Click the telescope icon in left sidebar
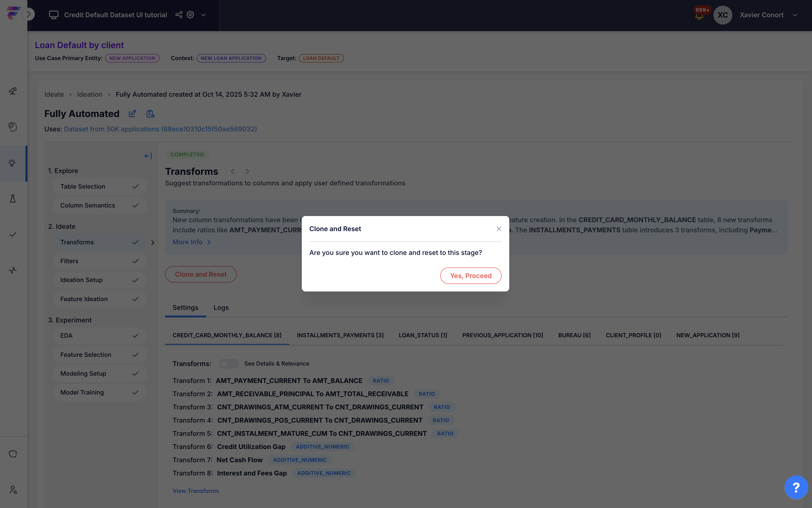This screenshot has height=508, width=812. [13, 91]
